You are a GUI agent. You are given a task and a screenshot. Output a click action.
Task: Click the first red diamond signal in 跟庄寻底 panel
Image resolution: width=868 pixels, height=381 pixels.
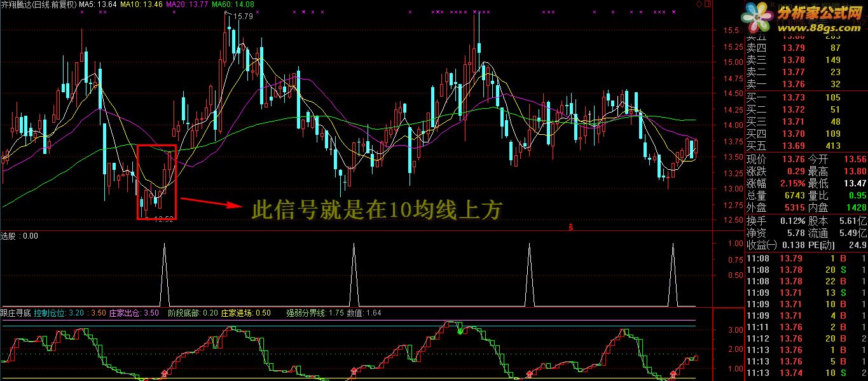click(x=164, y=373)
